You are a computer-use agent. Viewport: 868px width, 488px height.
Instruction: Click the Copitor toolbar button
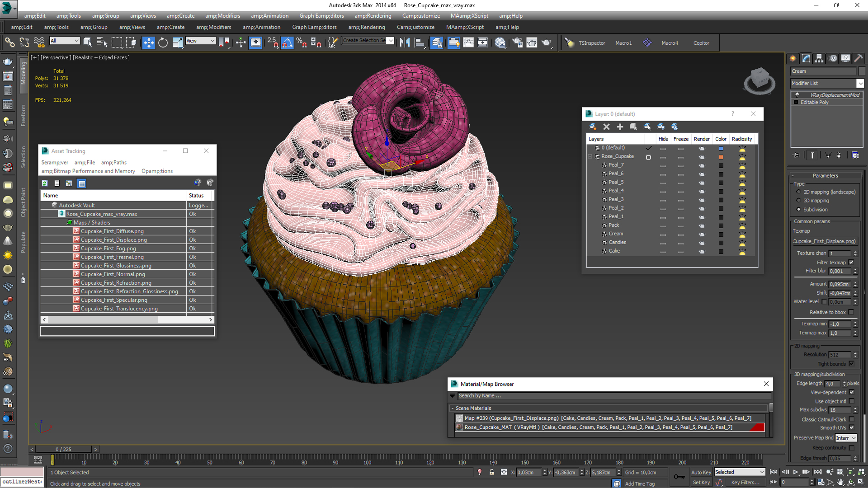[x=701, y=43]
